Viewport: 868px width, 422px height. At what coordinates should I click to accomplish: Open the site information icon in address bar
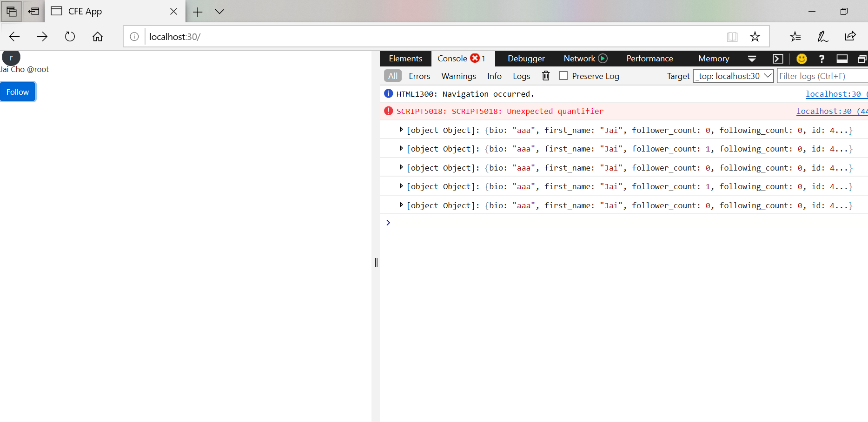click(x=134, y=37)
